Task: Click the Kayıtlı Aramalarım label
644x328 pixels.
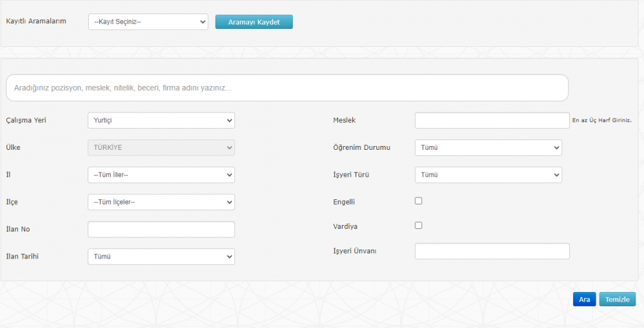Action: coord(35,22)
